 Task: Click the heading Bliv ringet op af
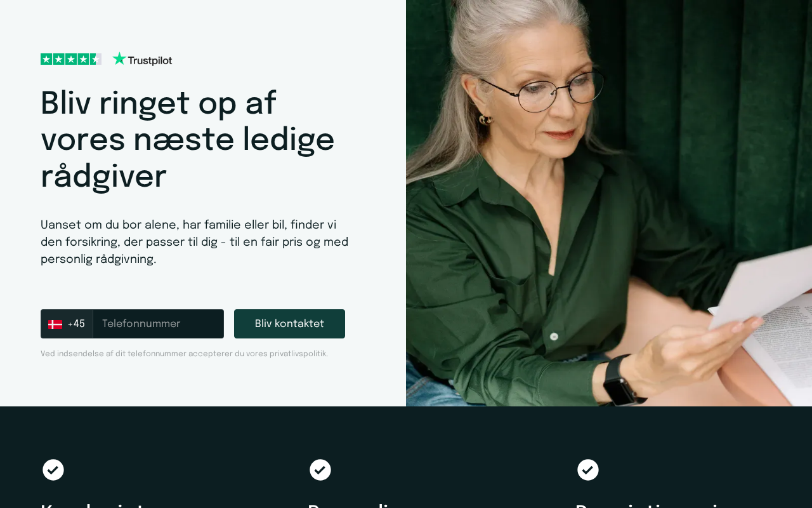pos(159,104)
